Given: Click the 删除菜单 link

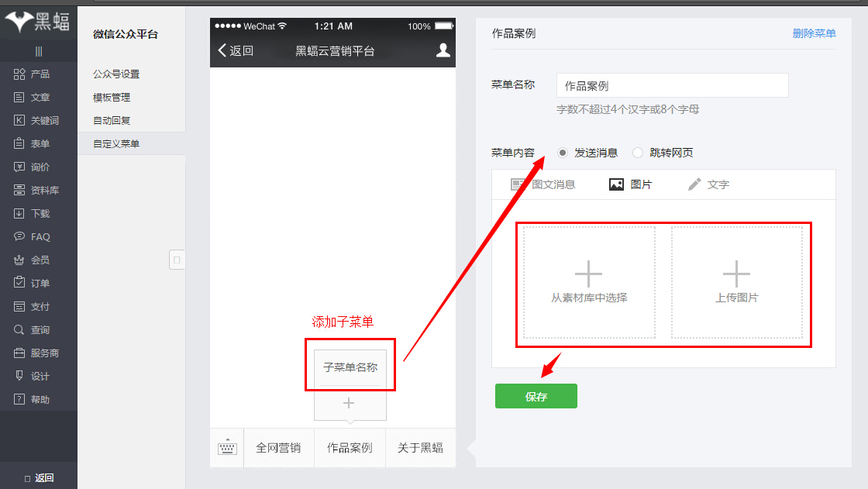Looking at the screenshot, I should pos(814,33).
